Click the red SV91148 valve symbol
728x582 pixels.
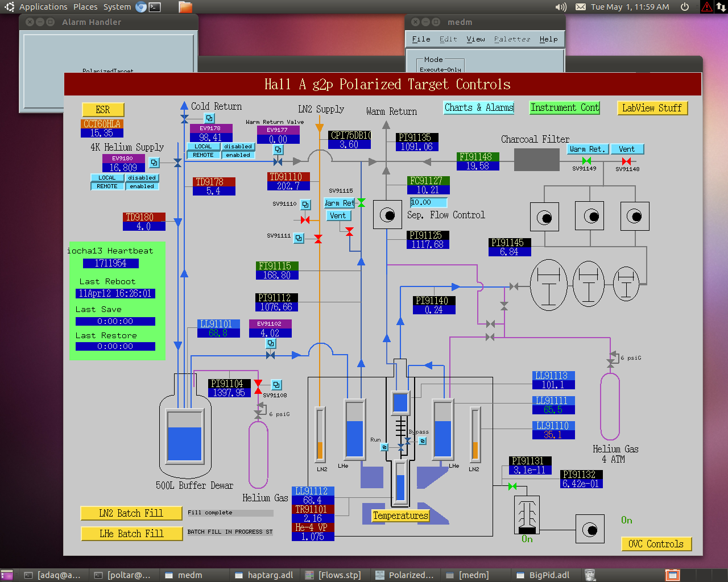[626, 161]
